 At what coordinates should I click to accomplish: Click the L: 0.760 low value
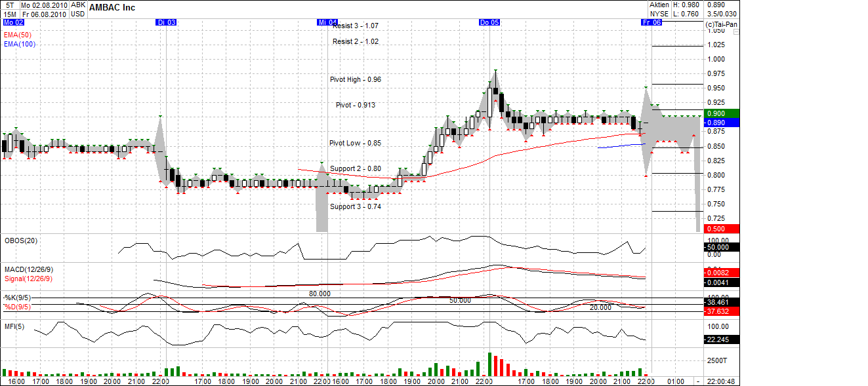686,14
